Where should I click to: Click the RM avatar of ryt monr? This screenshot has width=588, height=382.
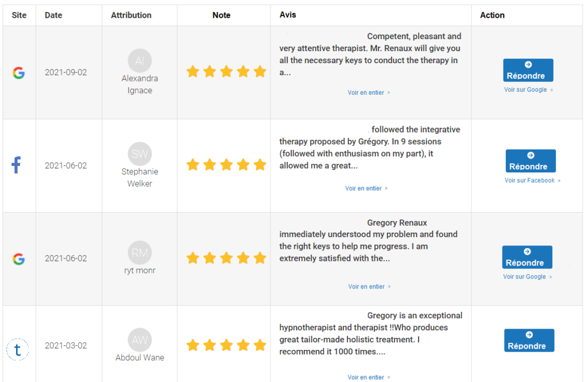(x=140, y=253)
